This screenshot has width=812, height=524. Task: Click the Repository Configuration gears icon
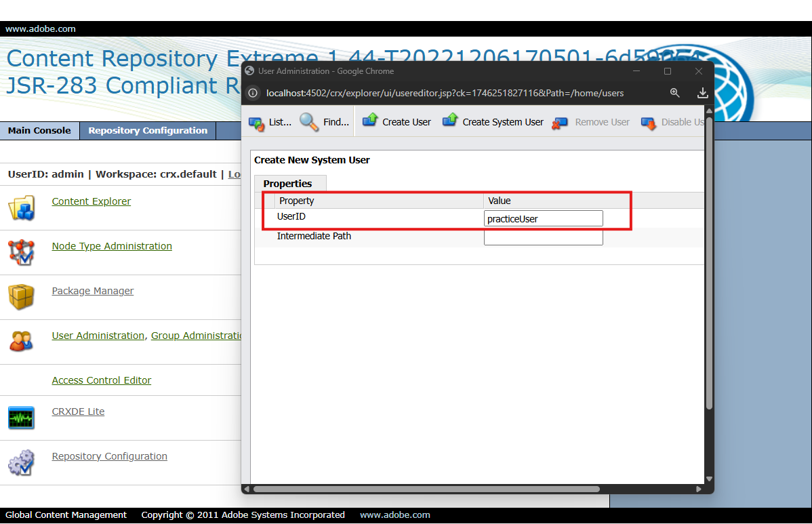(x=21, y=462)
